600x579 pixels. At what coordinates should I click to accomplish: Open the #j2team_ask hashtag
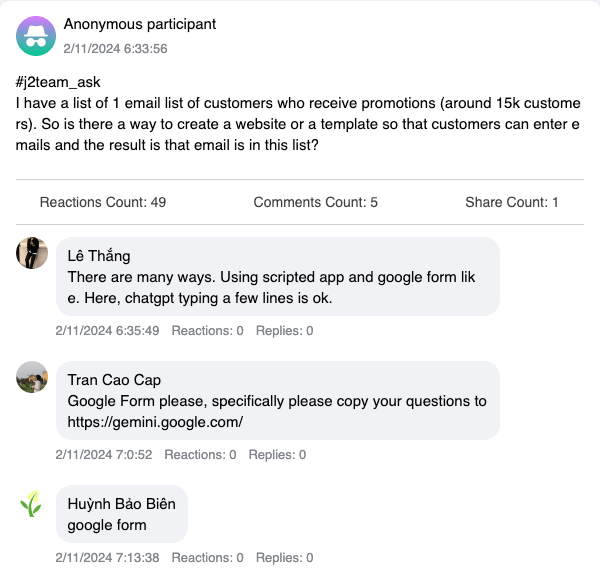click(58, 82)
